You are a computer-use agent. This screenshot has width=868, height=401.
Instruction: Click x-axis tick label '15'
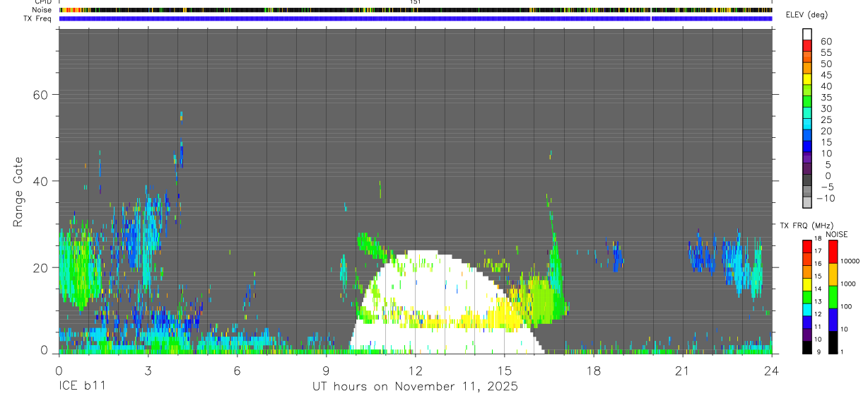pyautogui.click(x=505, y=371)
